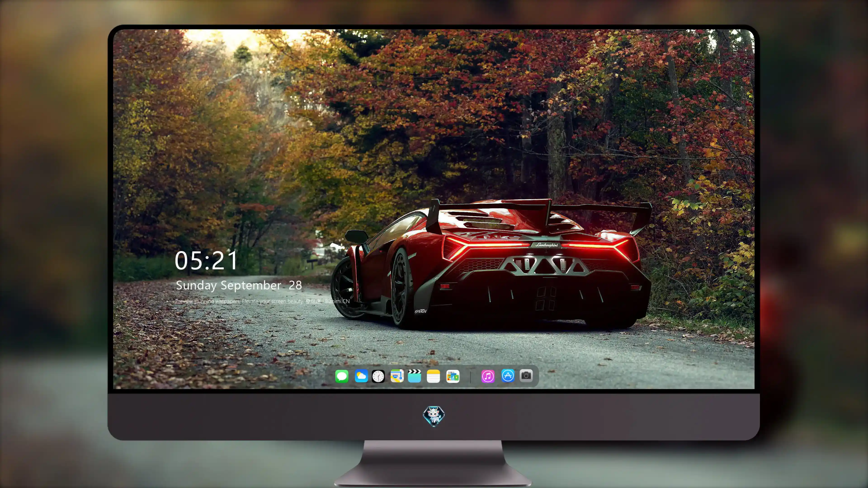
Task: Launch the Camera app from the dock
Action: tap(526, 375)
